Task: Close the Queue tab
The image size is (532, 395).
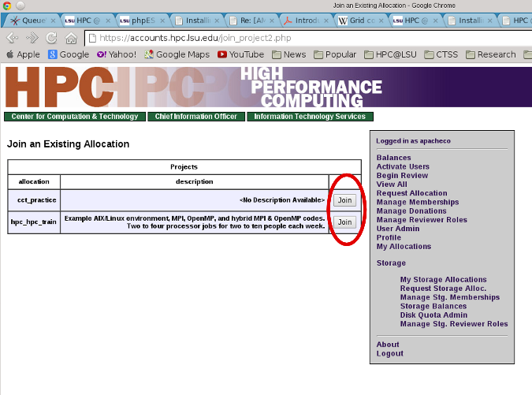Action: (x=53, y=20)
